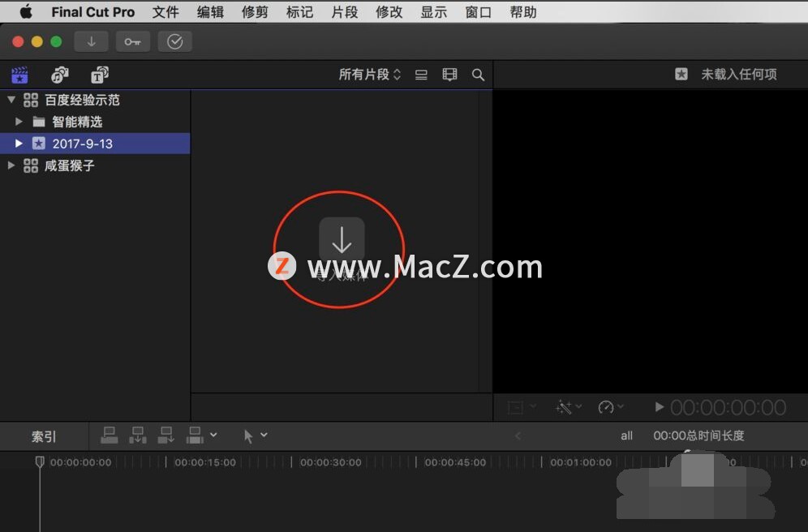Click the large import media arrow button
808x532 pixels.
pyautogui.click(x=342, y=239)
